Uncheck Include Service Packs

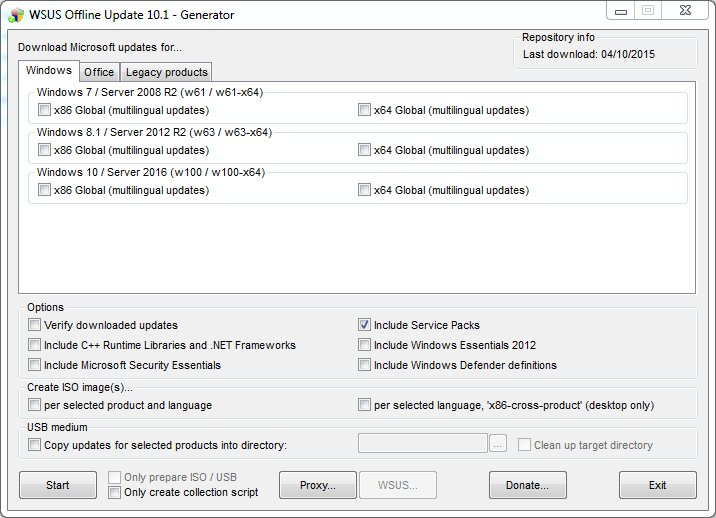tap(365, 325)
